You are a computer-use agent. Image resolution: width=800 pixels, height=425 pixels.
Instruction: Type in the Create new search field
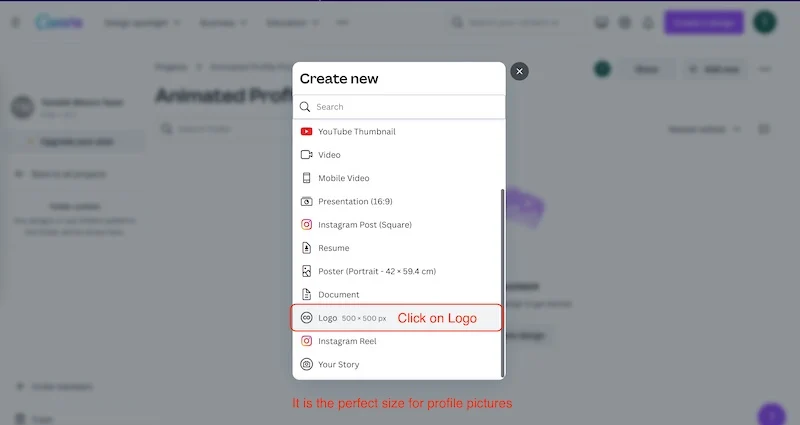(405, 107)
